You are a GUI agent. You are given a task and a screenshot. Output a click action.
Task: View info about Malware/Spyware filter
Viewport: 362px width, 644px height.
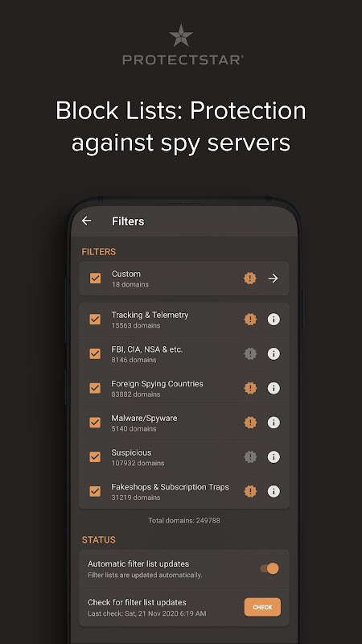pos(274,423)
